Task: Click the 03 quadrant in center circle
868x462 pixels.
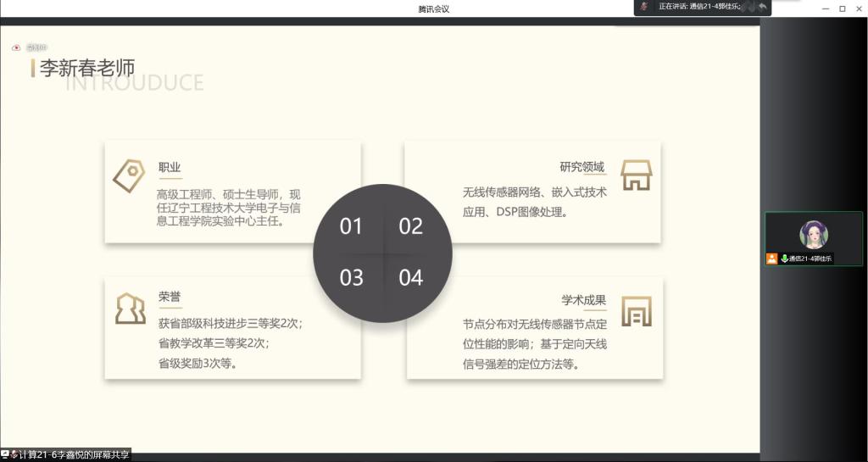Action: pos(351,278)
